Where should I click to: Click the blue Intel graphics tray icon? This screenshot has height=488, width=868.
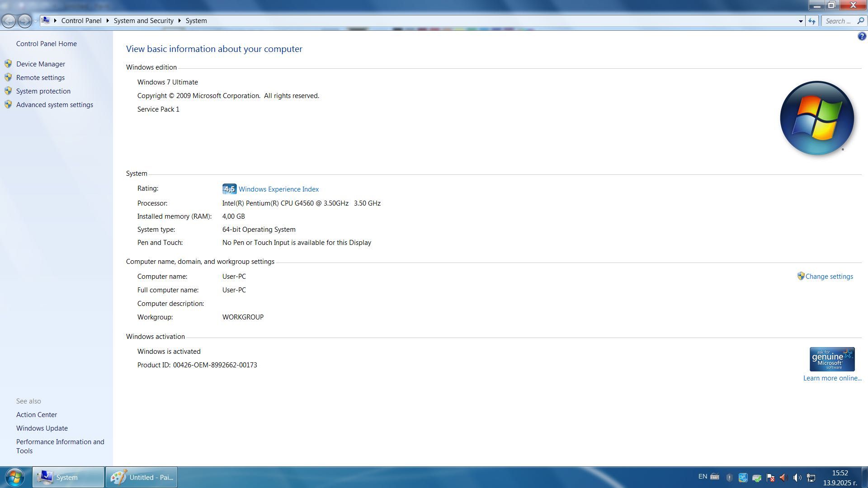pos(743,478)
